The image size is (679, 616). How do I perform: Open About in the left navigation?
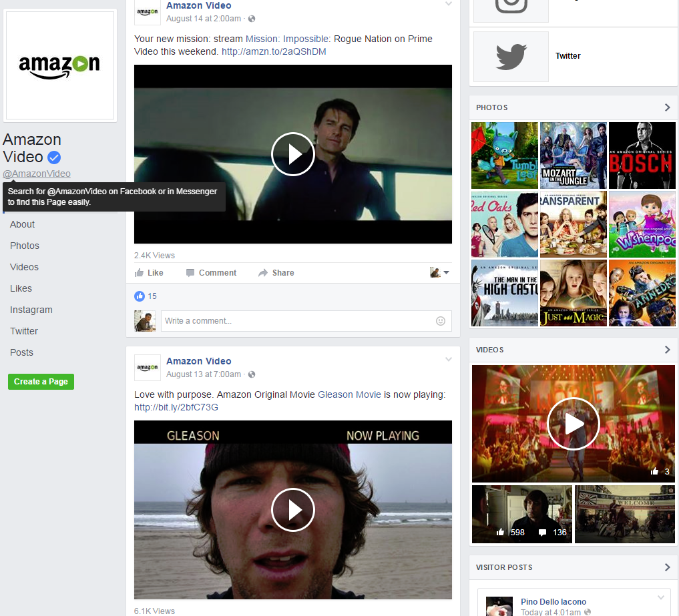[x=23, y=224]
